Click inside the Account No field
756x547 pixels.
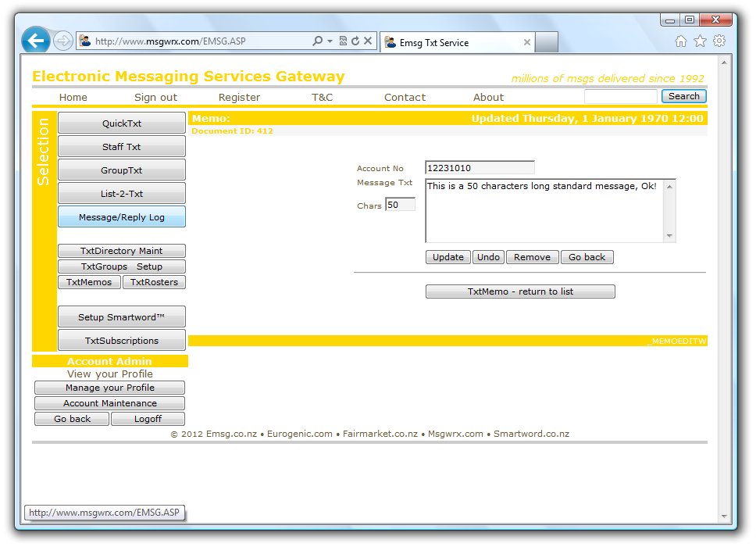pyautogui.click(x=479, y=167)
